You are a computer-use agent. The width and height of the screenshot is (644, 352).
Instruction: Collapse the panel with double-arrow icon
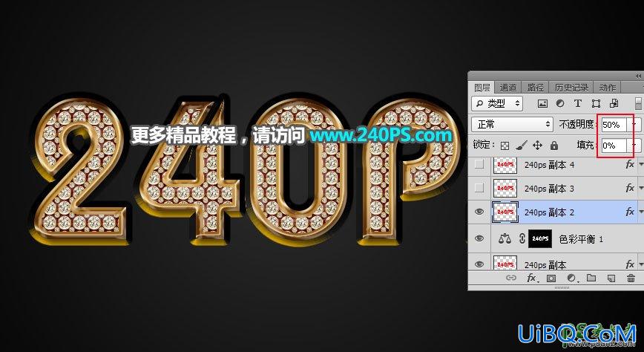(x=638, y=76)
